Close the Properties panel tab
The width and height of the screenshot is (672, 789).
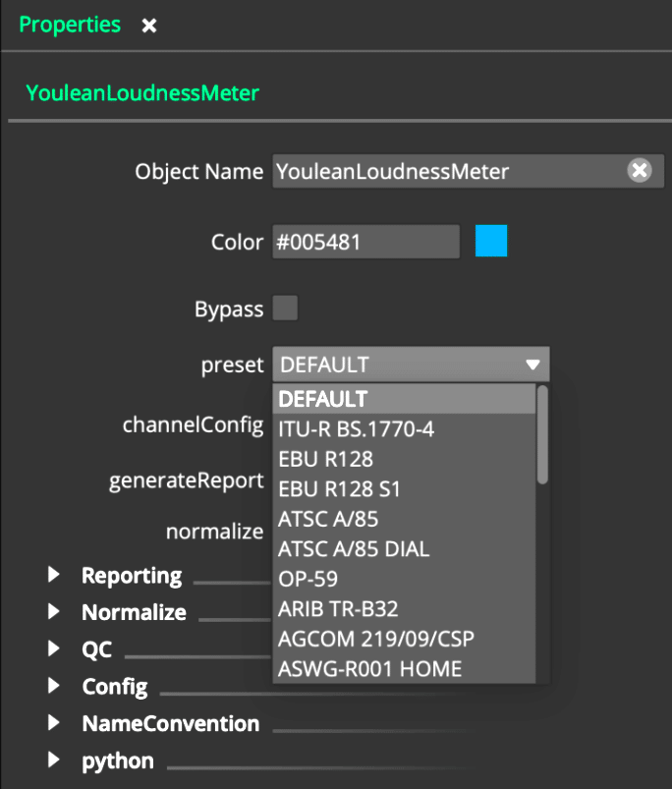click(149, 26)
